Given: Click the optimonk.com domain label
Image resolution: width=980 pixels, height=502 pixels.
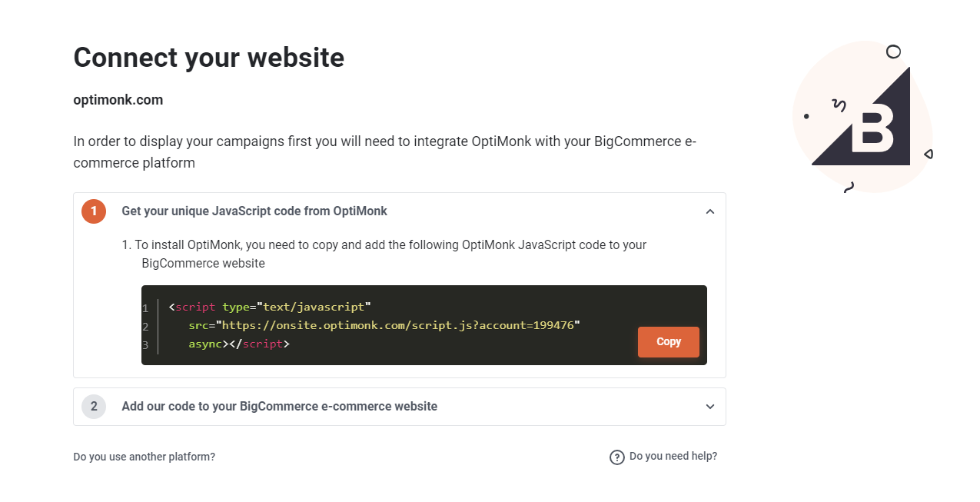Looking at the screenshot, I should [x=118, y=100].
